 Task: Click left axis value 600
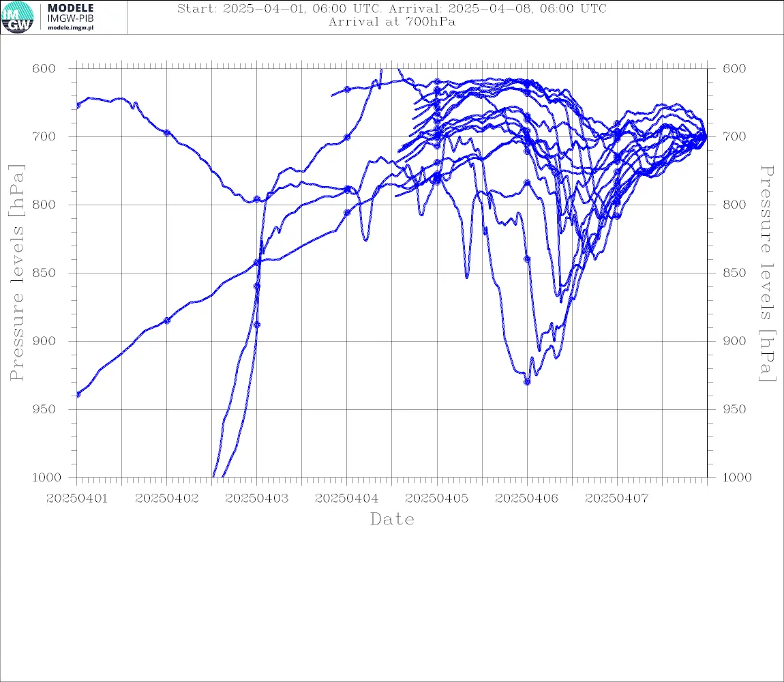coord(44,69)
